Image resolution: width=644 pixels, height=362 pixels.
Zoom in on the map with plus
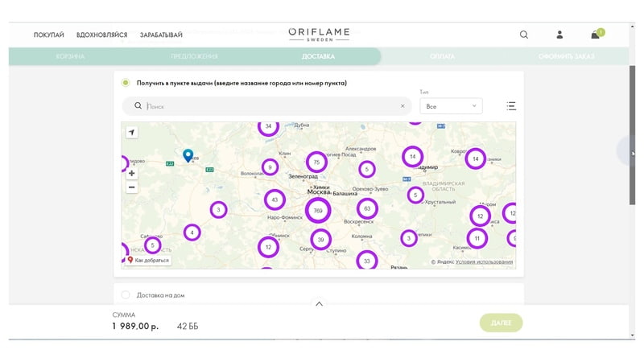pyautogui.click(x=131, y=173)
